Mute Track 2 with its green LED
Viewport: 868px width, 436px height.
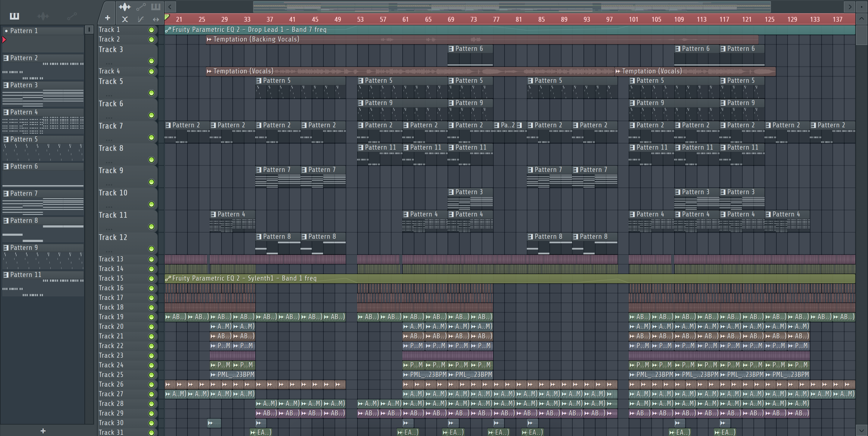tap(152, 40)
